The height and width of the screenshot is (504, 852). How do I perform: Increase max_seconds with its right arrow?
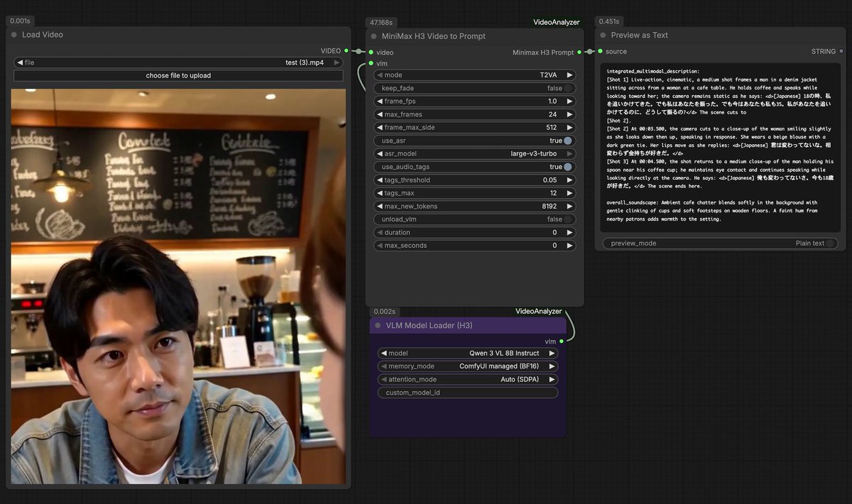(569, 245)
